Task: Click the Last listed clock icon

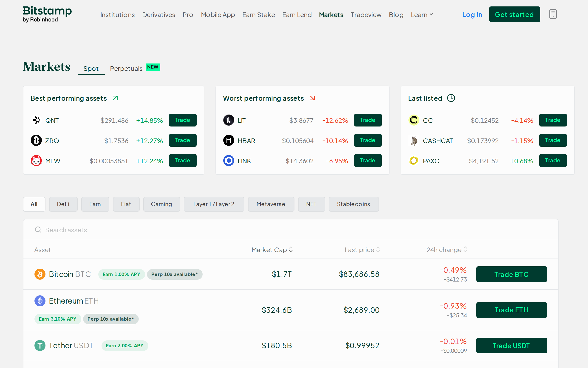Action: tap(451, 98)
